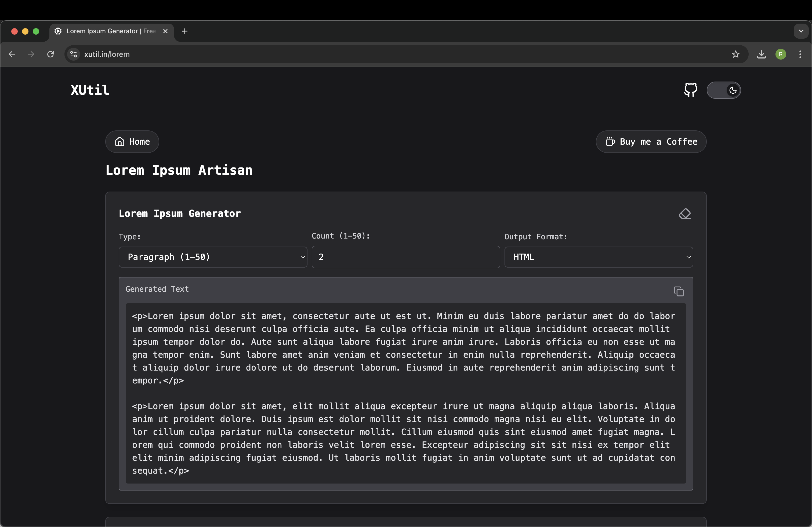Click the Count (1-50) label
Image resolution: width=812 pixels, height=527 pixels.
340,236
